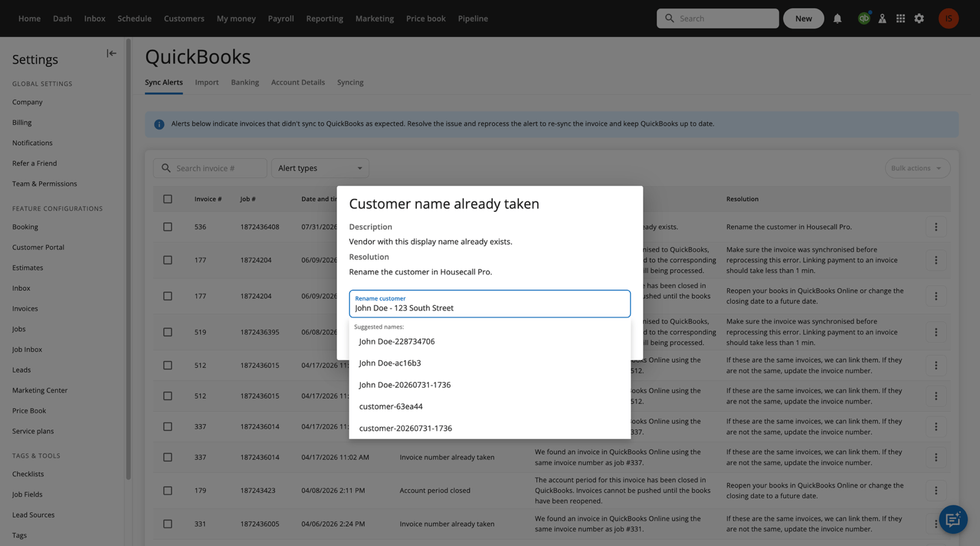Viewport: 980px width, 546px height.
Task: Open My money in top navigation
Action: 236,19
